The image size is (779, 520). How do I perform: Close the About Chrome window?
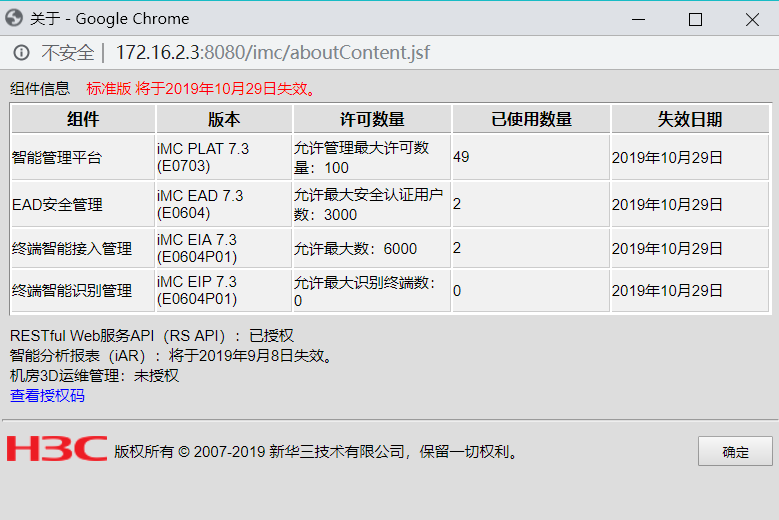(x=752, y=19)
